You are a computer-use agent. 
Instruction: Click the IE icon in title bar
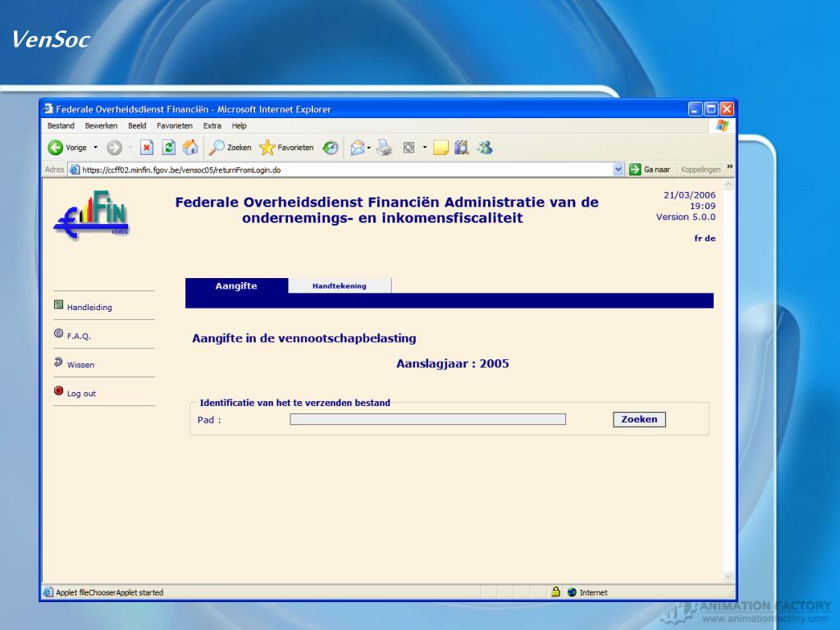pos(48,109)
